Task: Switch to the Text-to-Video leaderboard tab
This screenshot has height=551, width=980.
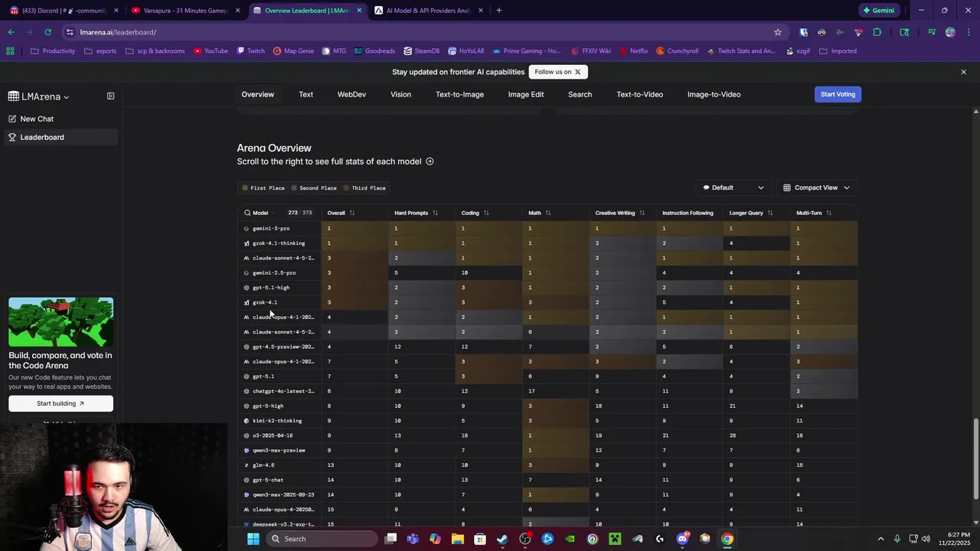Action: tap(639, 94)
